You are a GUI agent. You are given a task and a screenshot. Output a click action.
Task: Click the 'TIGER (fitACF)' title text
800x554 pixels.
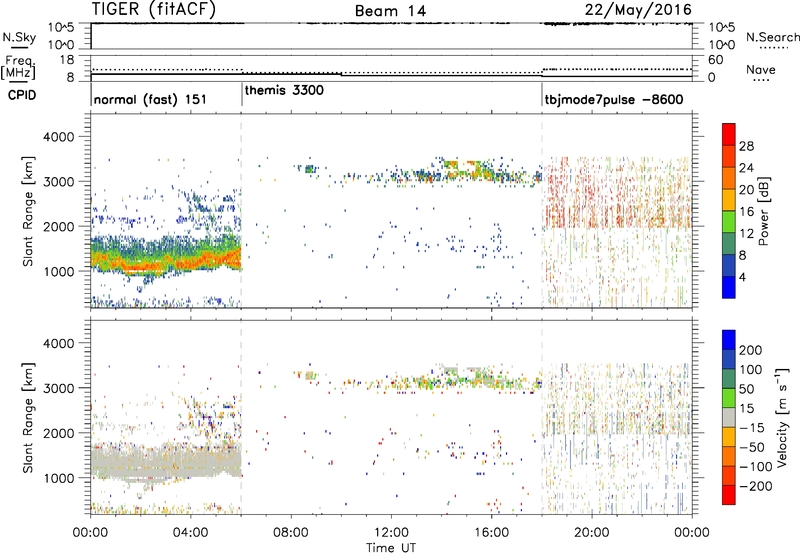[154, 9]
